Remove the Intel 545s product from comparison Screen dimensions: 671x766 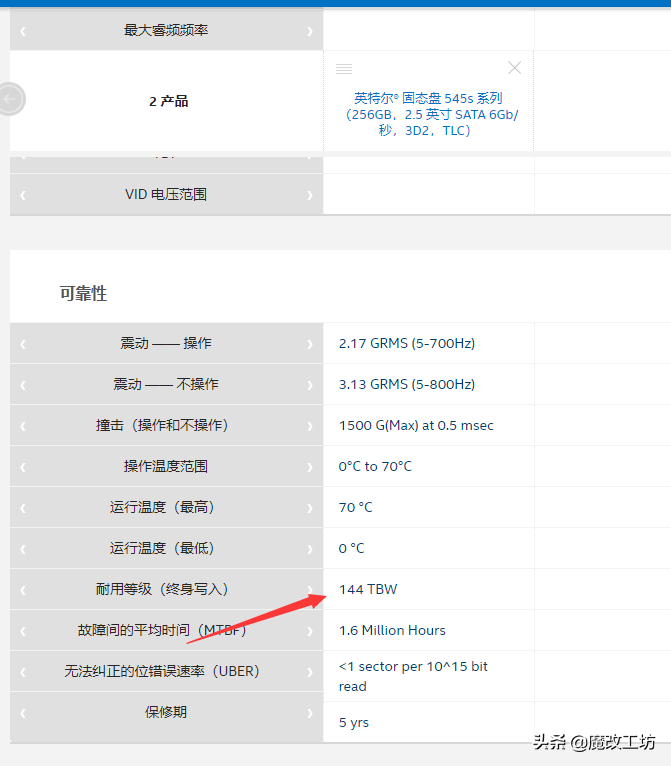pyautogui.click(x=514, y=68)
